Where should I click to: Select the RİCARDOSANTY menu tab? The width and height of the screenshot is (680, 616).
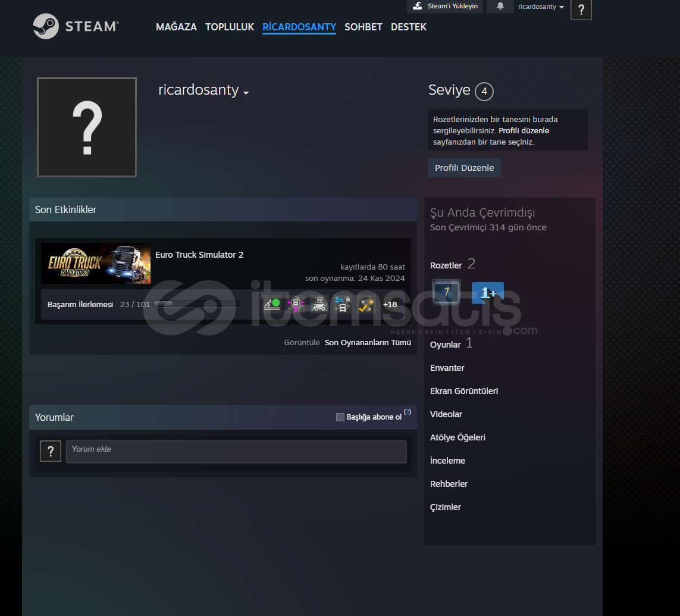coord(299,27)
